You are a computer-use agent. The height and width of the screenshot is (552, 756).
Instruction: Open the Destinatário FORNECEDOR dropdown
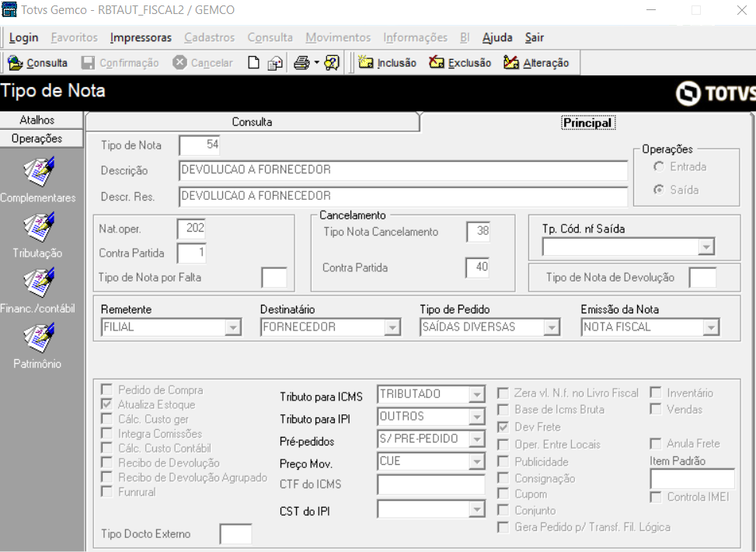point(392,327)
